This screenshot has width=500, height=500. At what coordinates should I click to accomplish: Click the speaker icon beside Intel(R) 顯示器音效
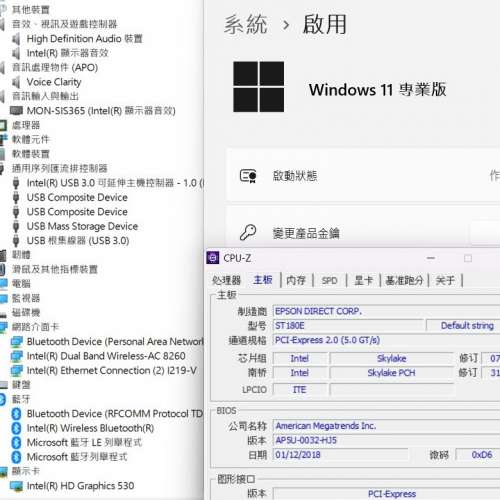[16, 53]
